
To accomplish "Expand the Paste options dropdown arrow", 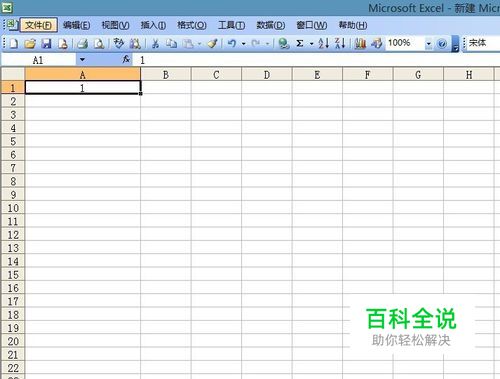I will click(x=199, y=44).
